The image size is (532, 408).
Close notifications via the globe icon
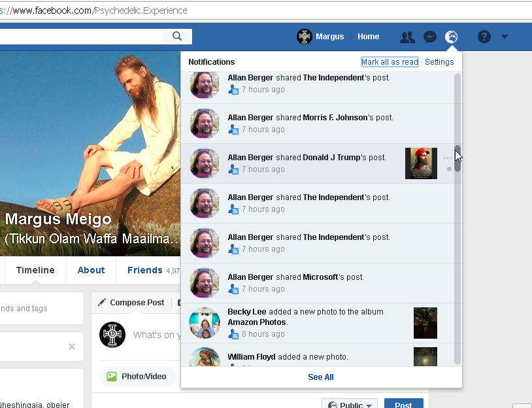(x=451, y=37)
